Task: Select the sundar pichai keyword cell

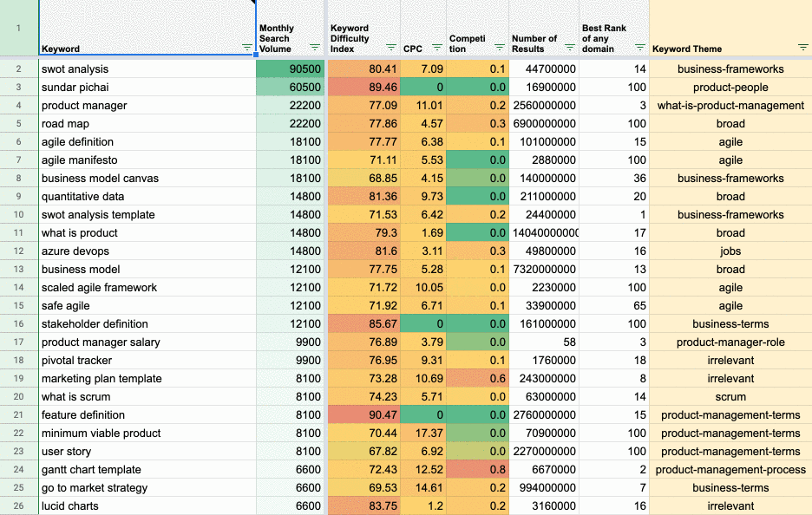Action: tap(147, 87)
